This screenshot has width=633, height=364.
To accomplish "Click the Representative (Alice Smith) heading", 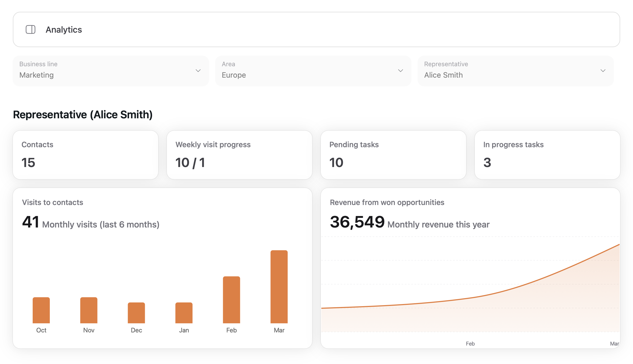I will 83,114.
